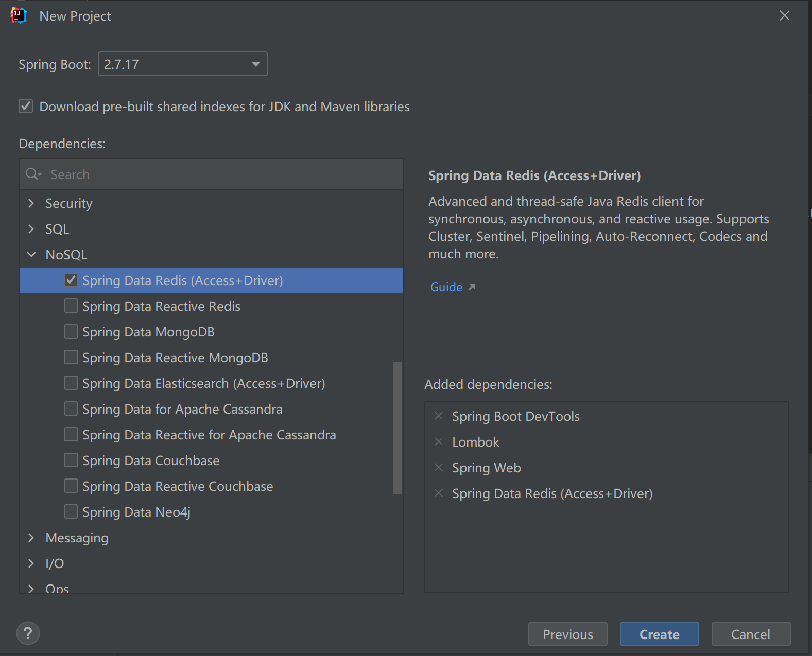Screen dimensions: 812x656
Task: Check Spring Data Elasticsearch (Access+Driver)
Action: [71, 383]
